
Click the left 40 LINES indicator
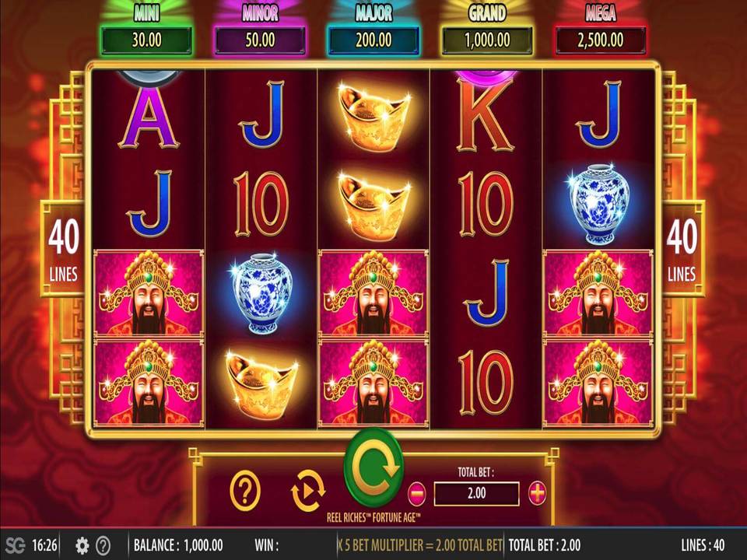(63, 249)
